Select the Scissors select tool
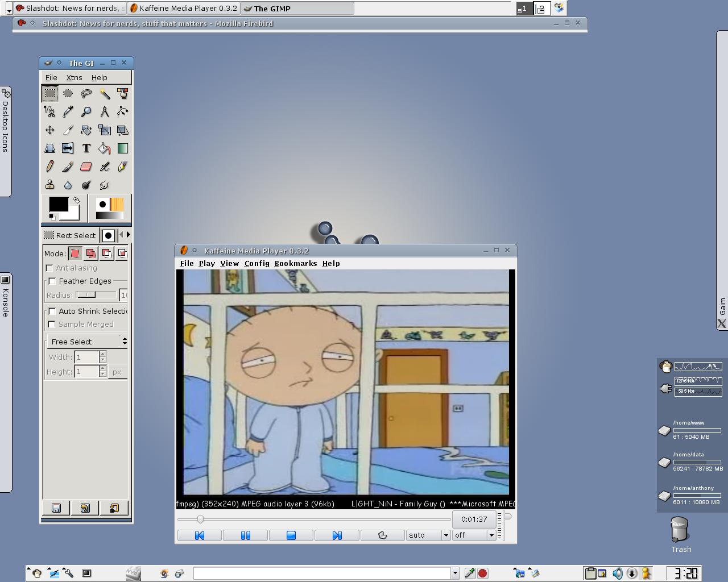Image resolution: width=728 pixels, height=582 pixels. pyautogui.click(x=50, y=112)
